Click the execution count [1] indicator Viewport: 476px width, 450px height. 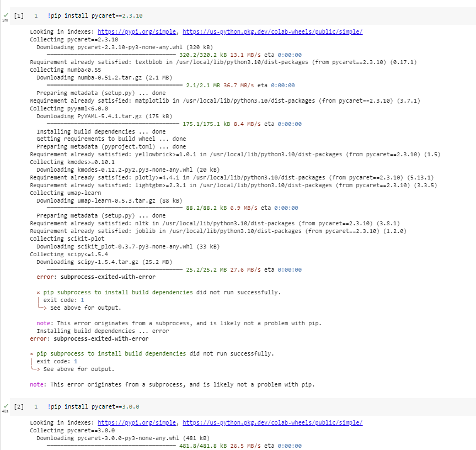pyautogui.click(x=19, y=15)
